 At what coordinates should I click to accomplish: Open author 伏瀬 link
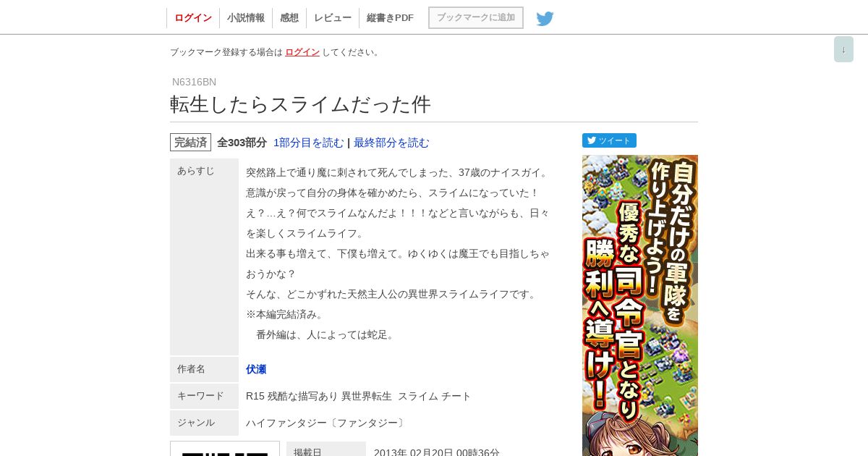pos(256,369)
